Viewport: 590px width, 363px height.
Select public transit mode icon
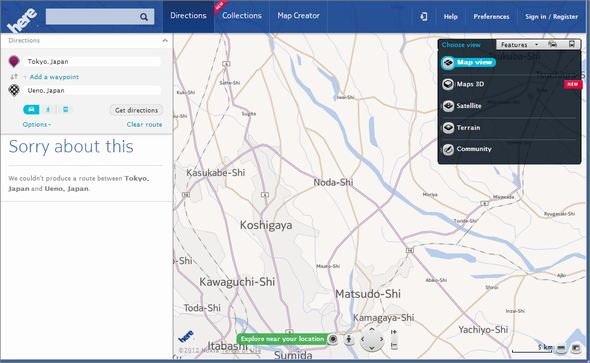[65, 109]
